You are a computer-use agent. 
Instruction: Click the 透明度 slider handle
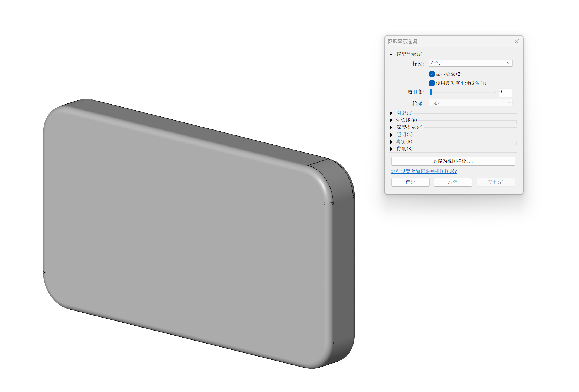pyautogui.click(x=431, y=92)
